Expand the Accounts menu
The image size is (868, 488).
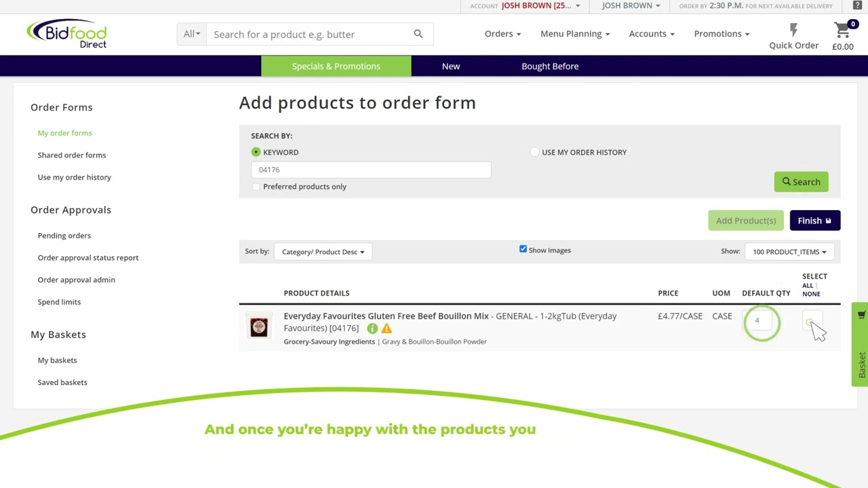tap(652, 33)
